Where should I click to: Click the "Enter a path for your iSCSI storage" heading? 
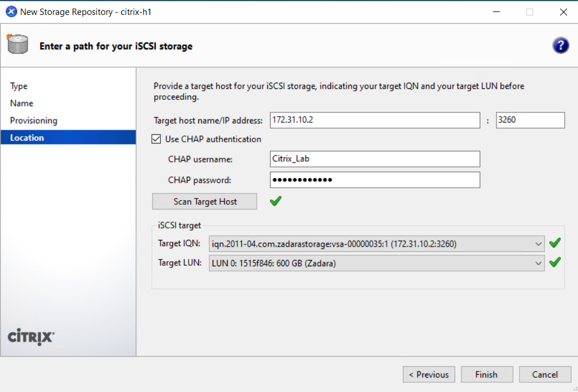click(116, 46)
